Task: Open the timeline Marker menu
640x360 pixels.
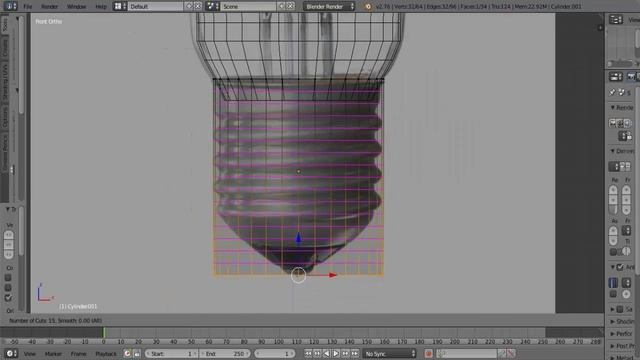Action: pos(53,354)
